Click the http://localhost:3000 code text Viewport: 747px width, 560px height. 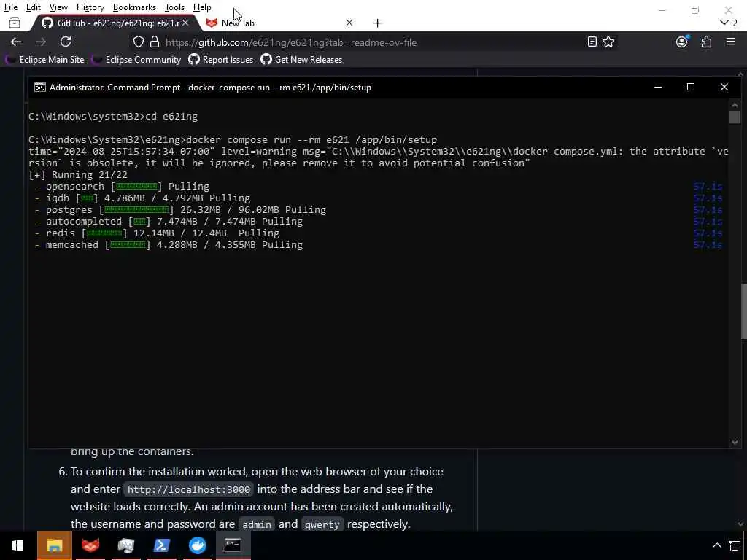(189, 489)
